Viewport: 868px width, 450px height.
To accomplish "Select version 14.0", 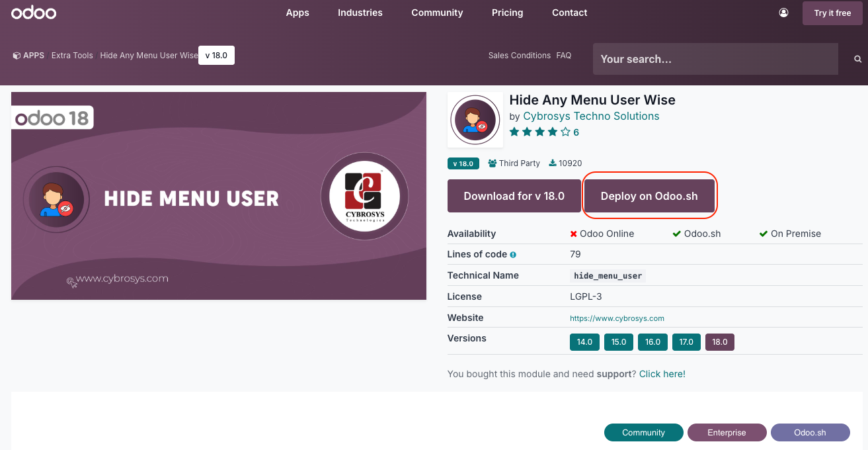I will point(584,342).
